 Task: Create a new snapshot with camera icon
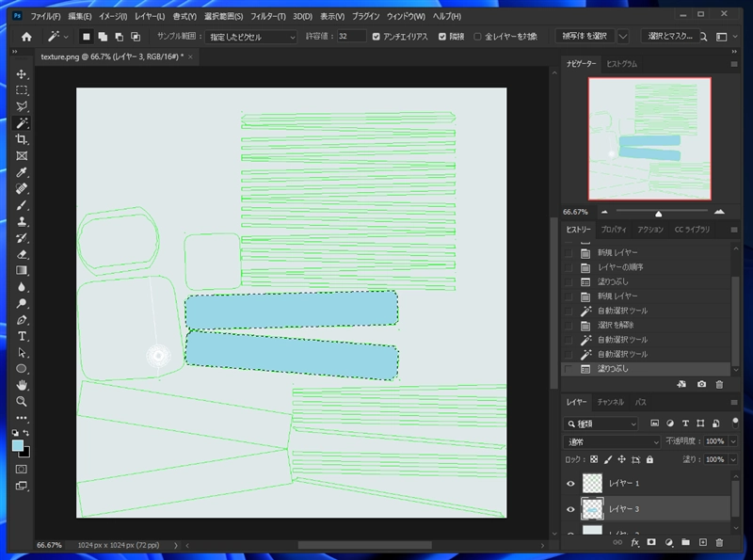pyautogui.click(x=701, y=384)
